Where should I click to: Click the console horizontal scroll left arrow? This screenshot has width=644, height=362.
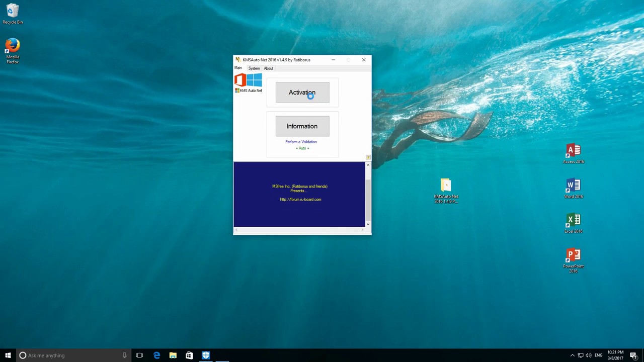point(236,230)
